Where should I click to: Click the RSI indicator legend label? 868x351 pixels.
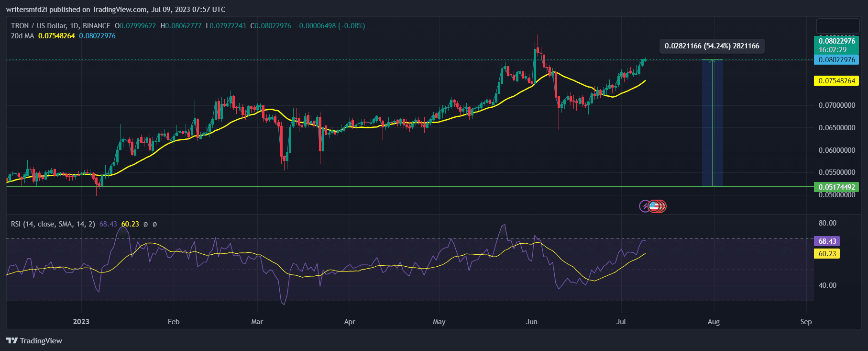(x=53, y=224)
